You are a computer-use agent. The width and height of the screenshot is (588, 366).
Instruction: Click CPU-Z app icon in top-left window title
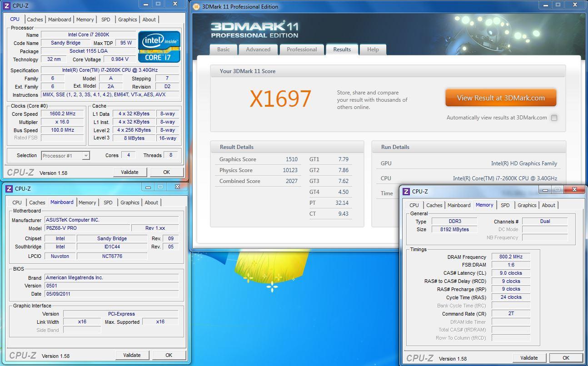point(7,6)
